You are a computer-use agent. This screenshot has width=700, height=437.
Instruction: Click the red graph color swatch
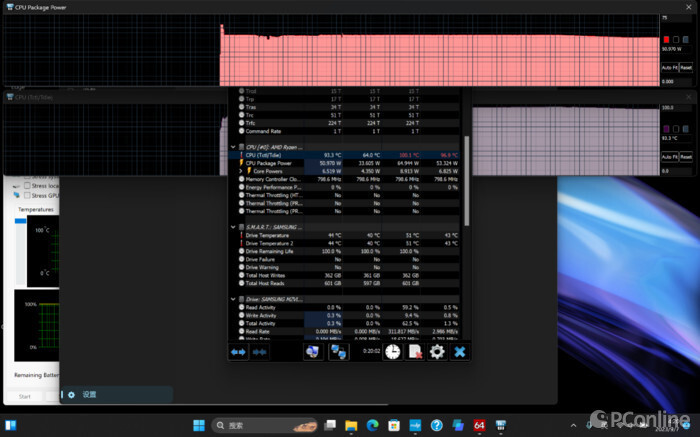(666, 40)
